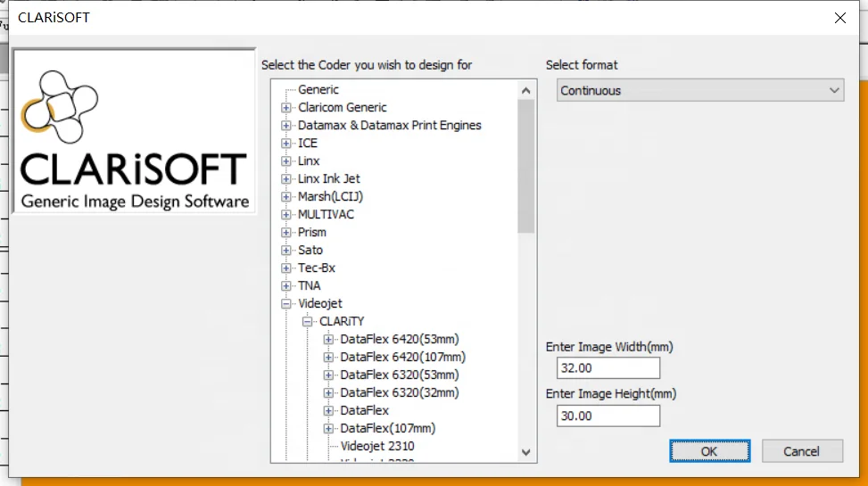This screenshot has width=868, height=486.
Task: Expand DataFlex(107mm) node
Action: [x=328, y=428]
